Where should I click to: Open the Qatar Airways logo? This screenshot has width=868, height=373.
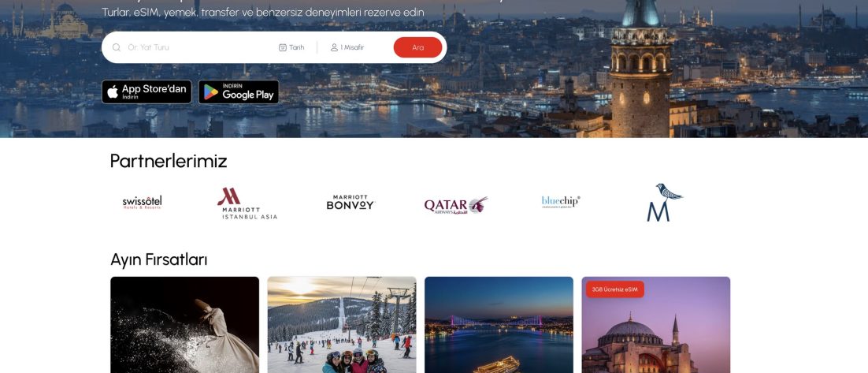click(456, 205)
